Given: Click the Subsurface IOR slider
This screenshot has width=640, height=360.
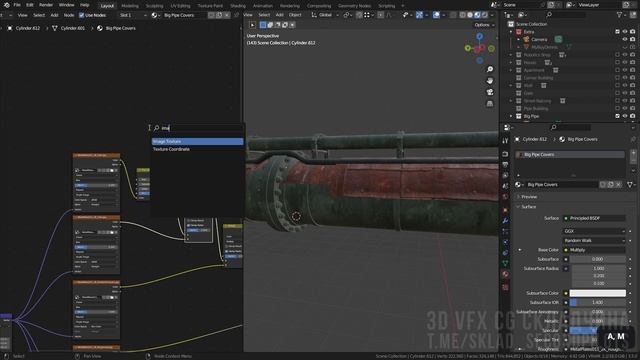Looking at the screenshot, I should (x=598, y=303).
